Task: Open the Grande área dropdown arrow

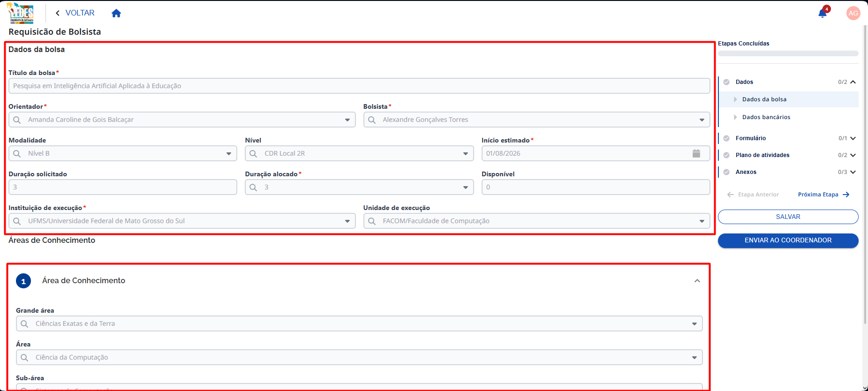Action: (694, 324)
